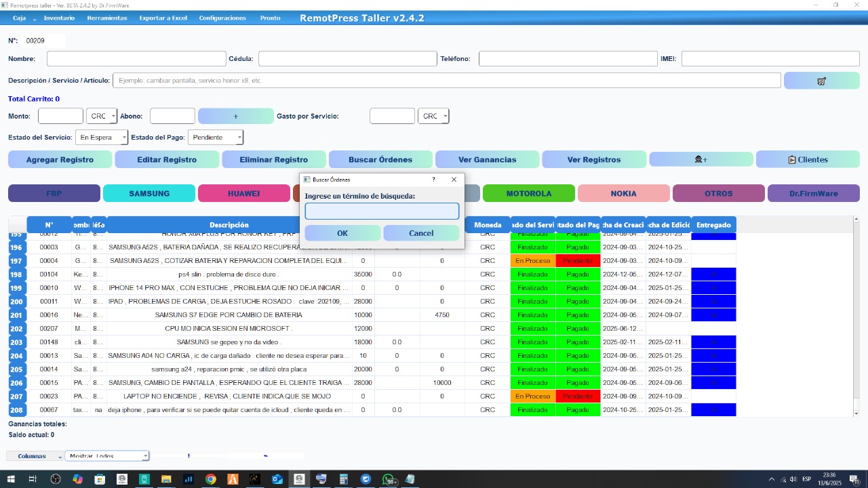Open the Monto currency CRC dropdown
Screen dimensions: 868x488
click(x=102, y=117)
